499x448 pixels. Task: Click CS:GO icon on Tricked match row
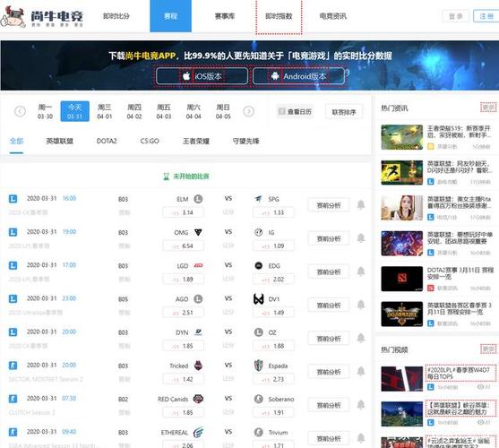[x=13, y=366]
